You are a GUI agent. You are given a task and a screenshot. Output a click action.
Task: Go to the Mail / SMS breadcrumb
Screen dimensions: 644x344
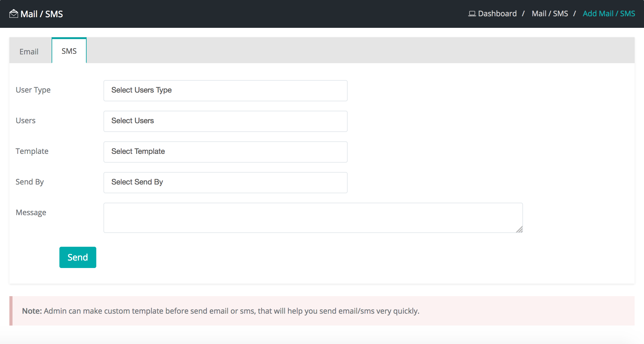click(x=550, y=14)
